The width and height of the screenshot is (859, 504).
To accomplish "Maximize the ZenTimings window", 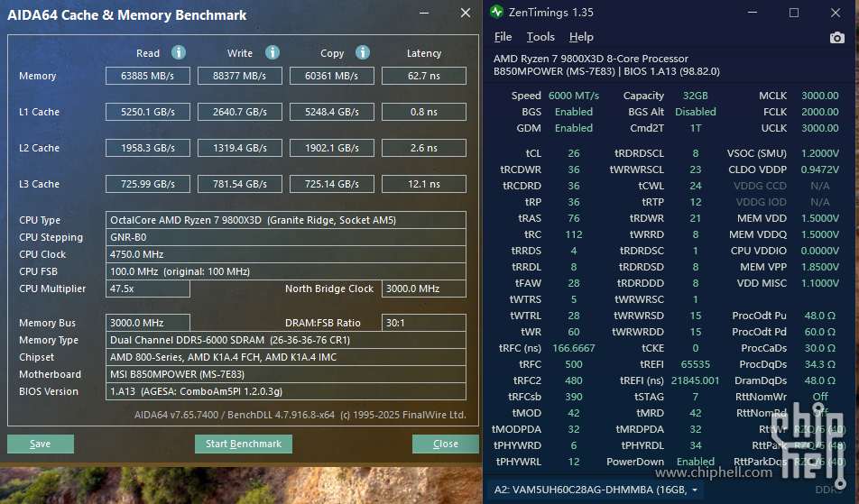I will (x=794, y=13).
